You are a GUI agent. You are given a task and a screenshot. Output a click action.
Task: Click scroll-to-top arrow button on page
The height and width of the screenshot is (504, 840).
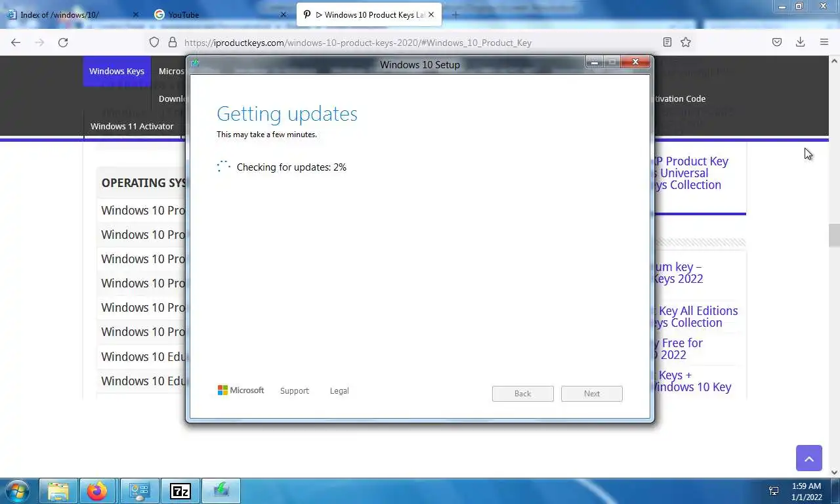click(809, 458)
